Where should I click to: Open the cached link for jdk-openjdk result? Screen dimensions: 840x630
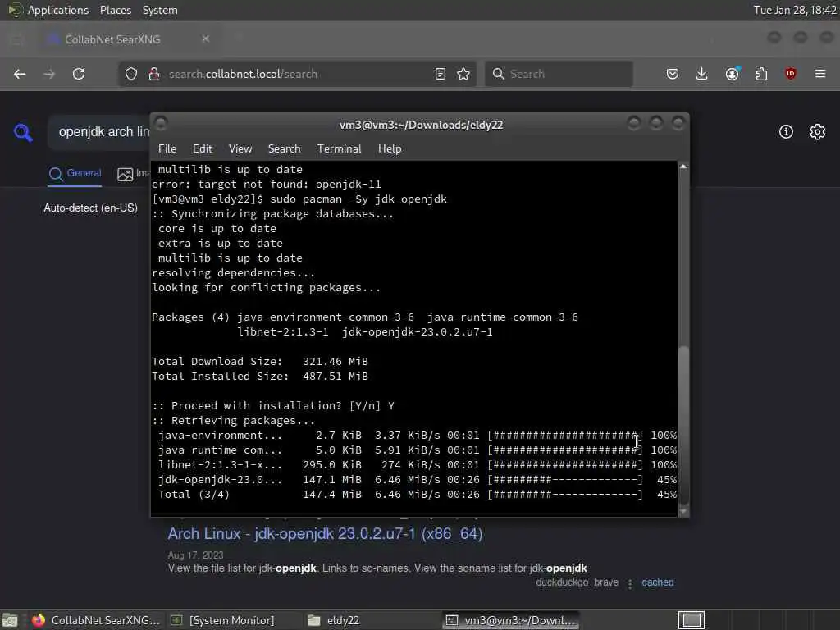[657, 582]
